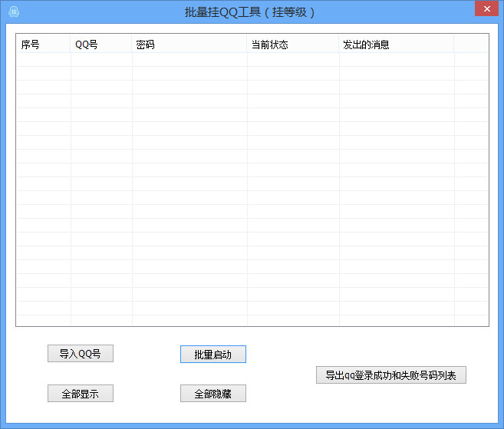
Task: Select the QQ号 column header
Action: [101, 44]
